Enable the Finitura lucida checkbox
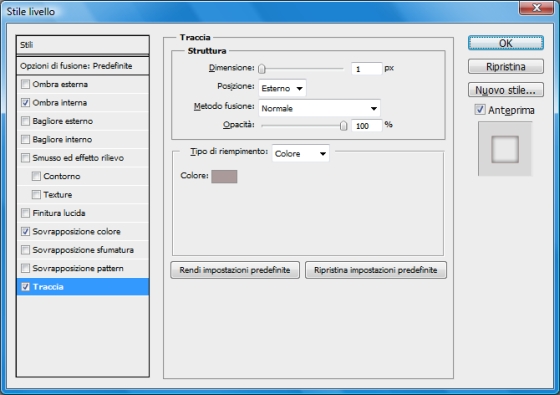The image size is (560, 395). point(25,213)
